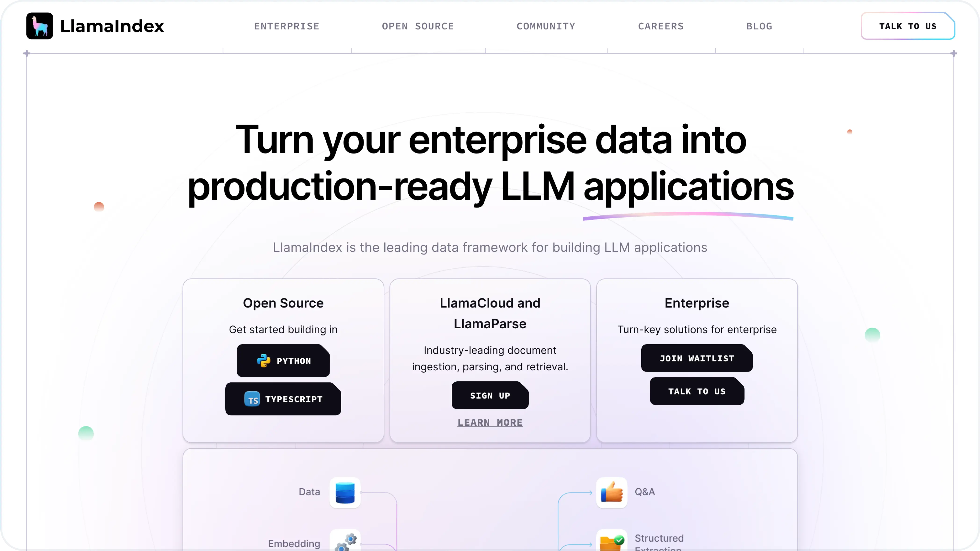Open the ENTERPRISE navigation menu item
Screen dimensions: 980x551
[x=286, y=25]
